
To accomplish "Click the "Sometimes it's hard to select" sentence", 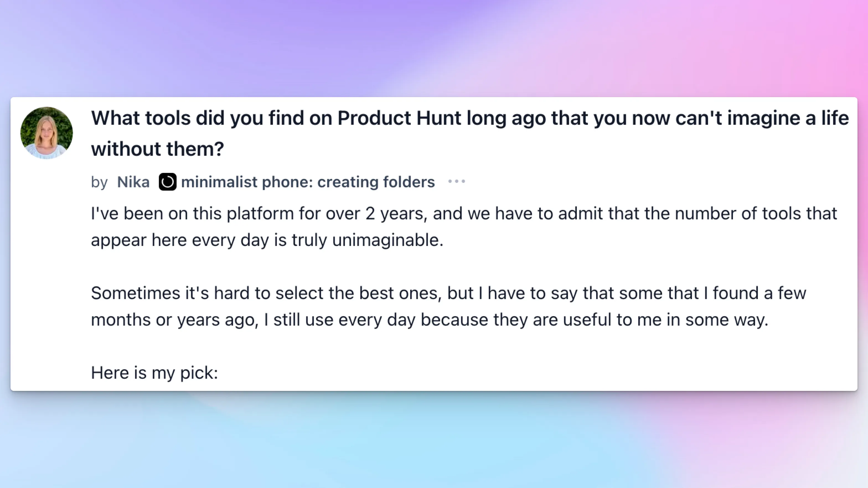I will [448, 306].
